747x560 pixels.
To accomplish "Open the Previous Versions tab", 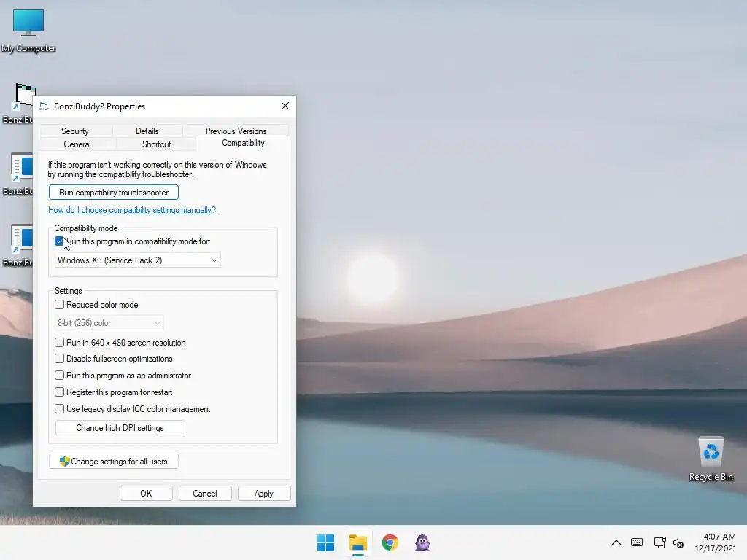I will 236,131.
